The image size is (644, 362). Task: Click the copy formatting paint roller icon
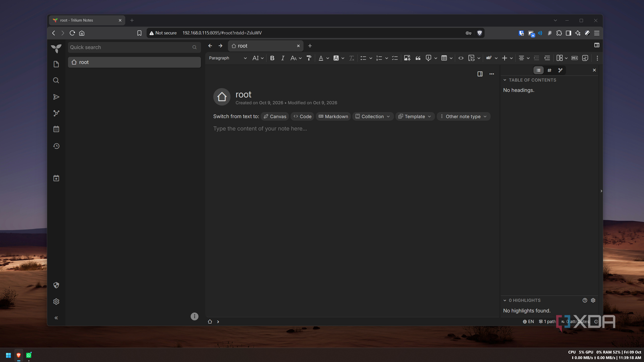point(309,58)
